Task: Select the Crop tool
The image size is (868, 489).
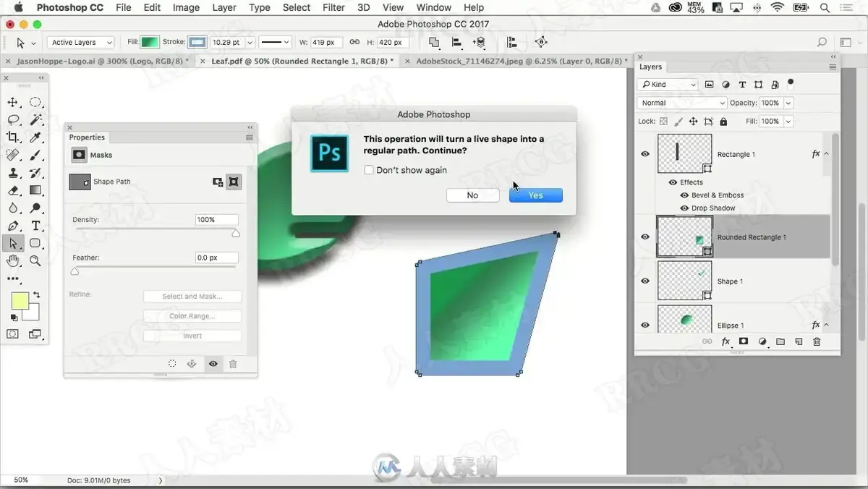Action: (x=13, y=137)
